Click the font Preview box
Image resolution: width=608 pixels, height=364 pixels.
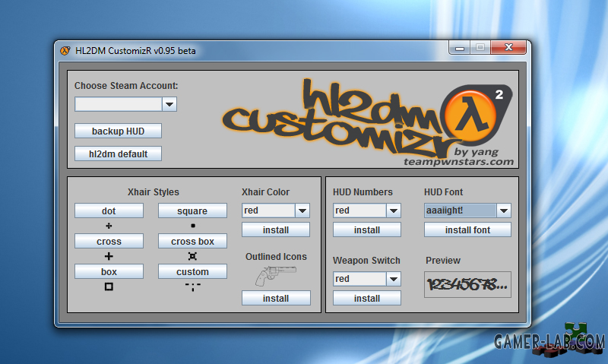467,285
